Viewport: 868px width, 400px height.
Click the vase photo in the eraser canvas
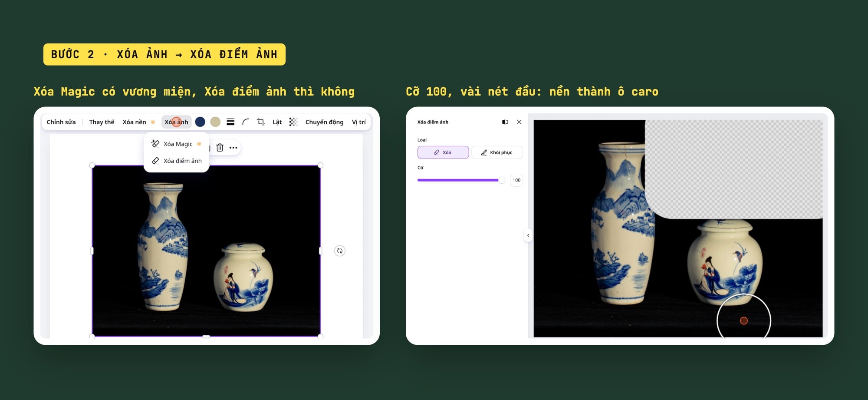tap(678, 228)
